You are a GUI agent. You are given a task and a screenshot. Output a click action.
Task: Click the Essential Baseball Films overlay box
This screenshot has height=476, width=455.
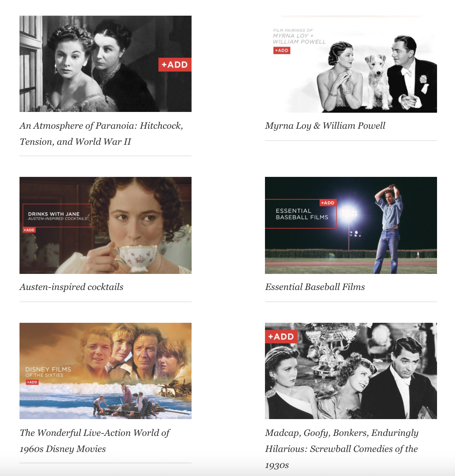click(301, 214)
